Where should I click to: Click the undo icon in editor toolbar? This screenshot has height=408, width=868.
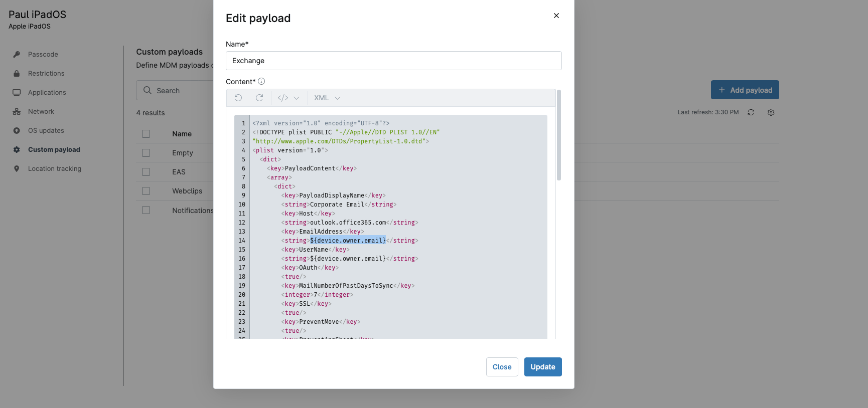tap(238, 98)
